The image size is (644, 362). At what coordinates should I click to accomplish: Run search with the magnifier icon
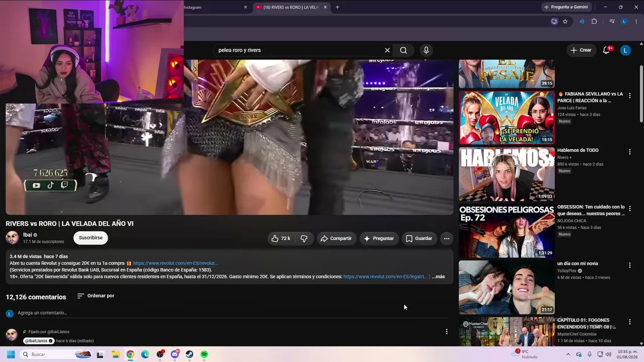404,50
